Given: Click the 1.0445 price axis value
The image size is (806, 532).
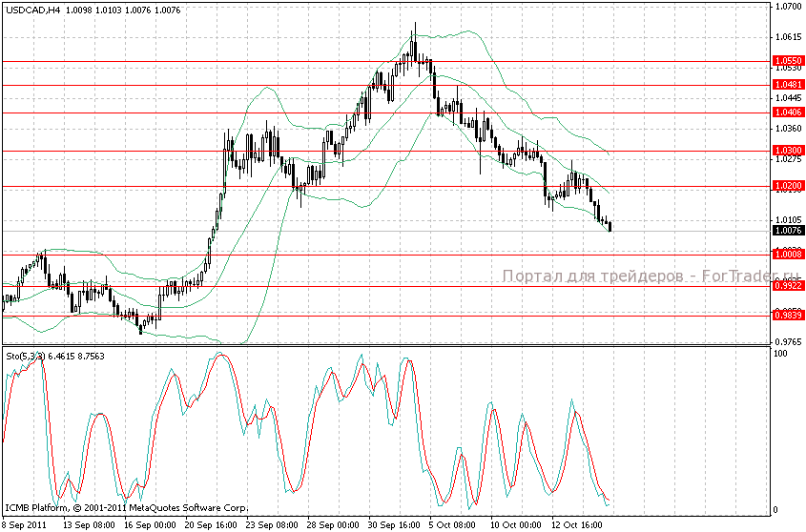Looking at the screenshot, I should (789, 98).
